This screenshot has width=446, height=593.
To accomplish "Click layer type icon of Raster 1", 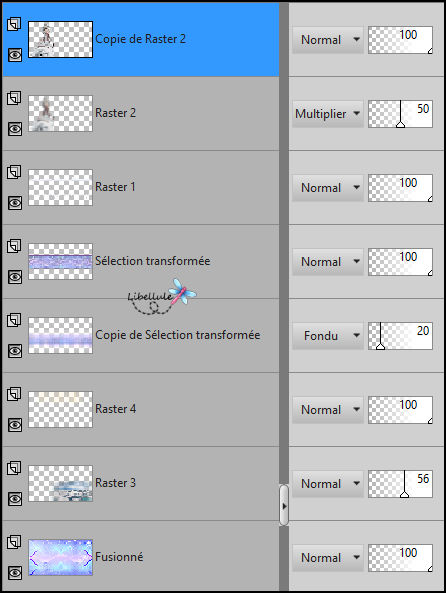I will [x=14, y=172].
